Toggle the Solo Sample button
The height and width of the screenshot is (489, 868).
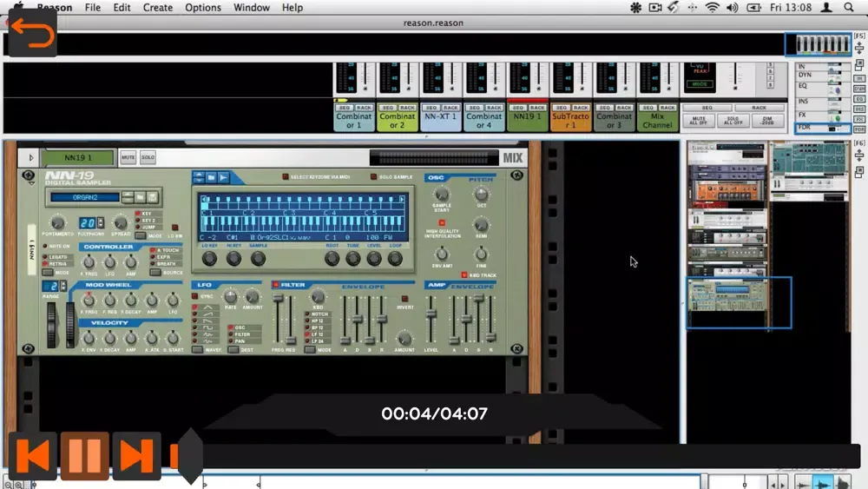373,176
